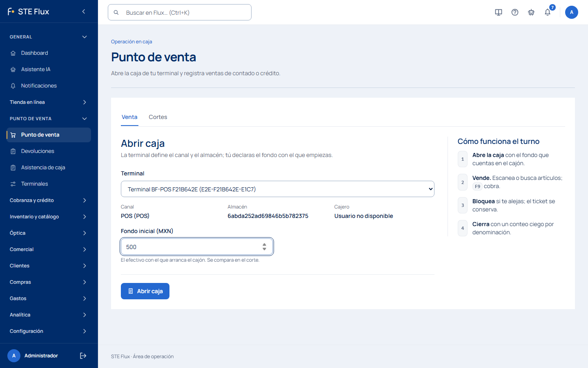
Task: Go to Dashboard in the sidebar
Action: pyautogui.click(x=49, y=53)
